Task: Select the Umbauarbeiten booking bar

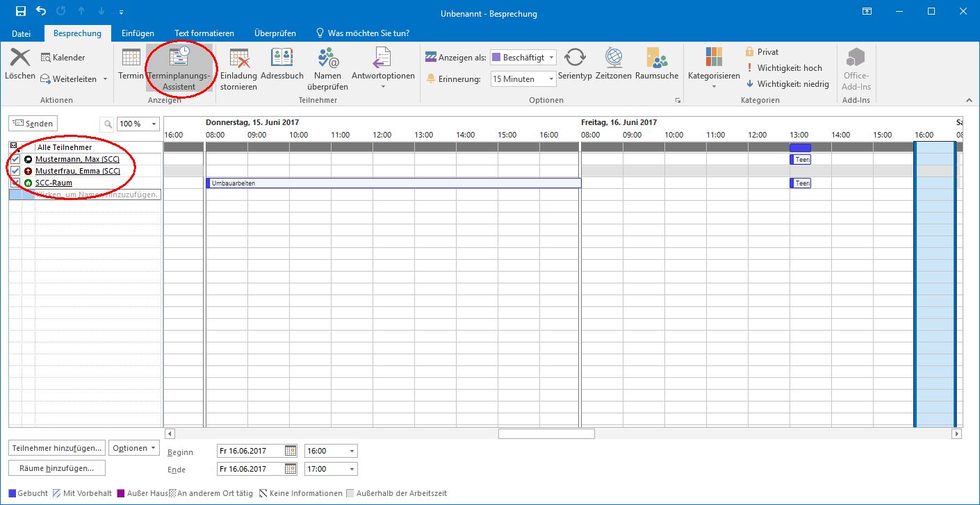Action: pyautogui.click(x=393, y=183)
